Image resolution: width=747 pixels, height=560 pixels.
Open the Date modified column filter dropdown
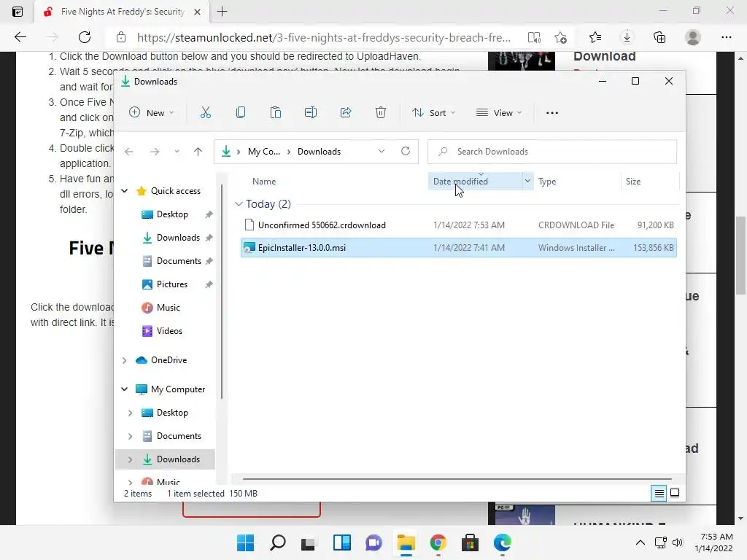(527, 181)
